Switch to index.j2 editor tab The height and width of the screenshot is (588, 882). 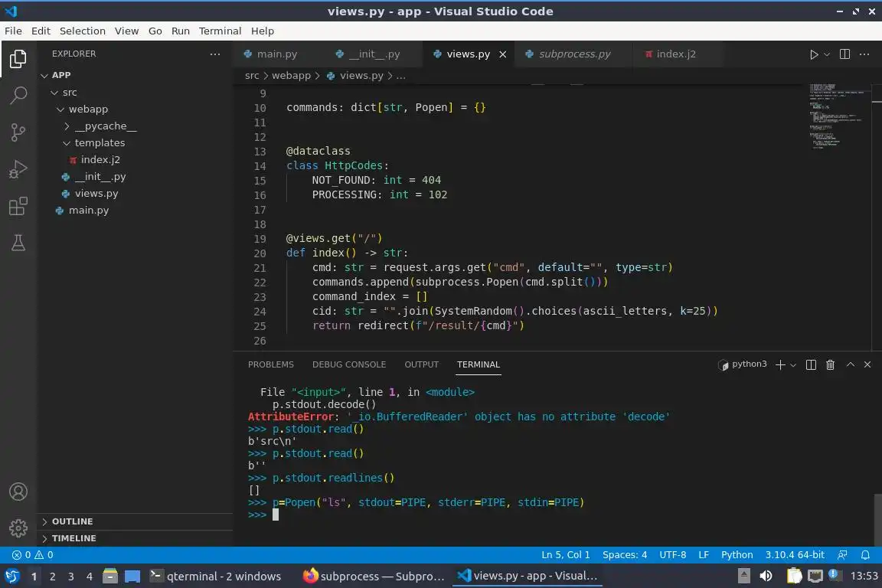tap(675, 54)
